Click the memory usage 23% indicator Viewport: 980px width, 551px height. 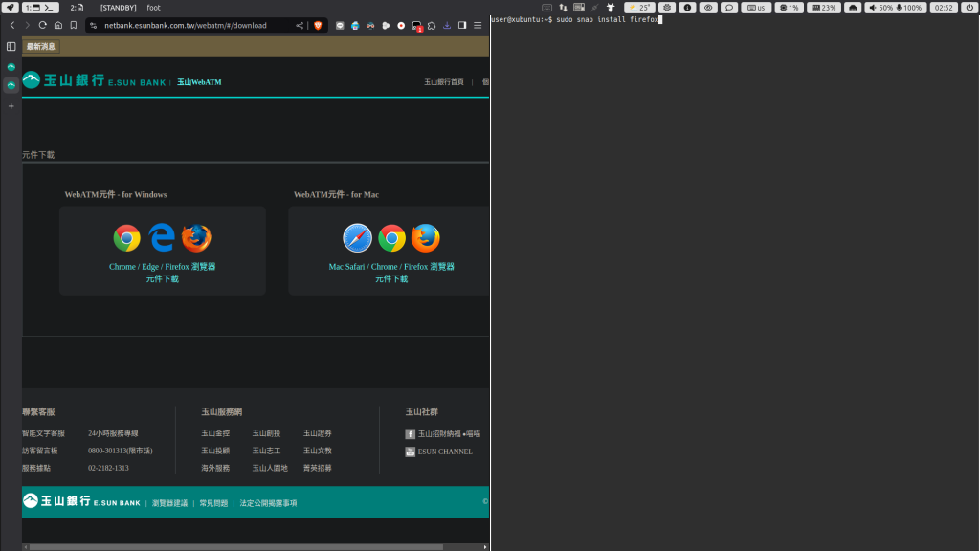[x=824, y=8]
